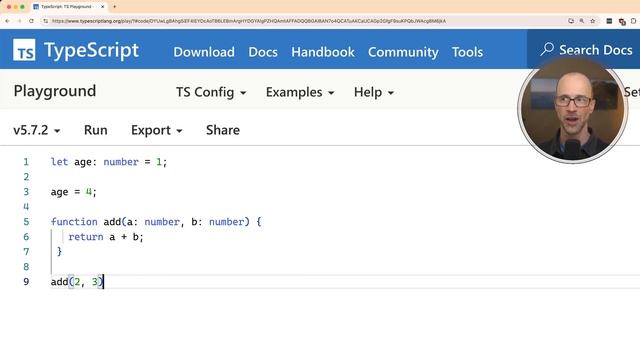
Task: Click the Share button
Action: 223,130
